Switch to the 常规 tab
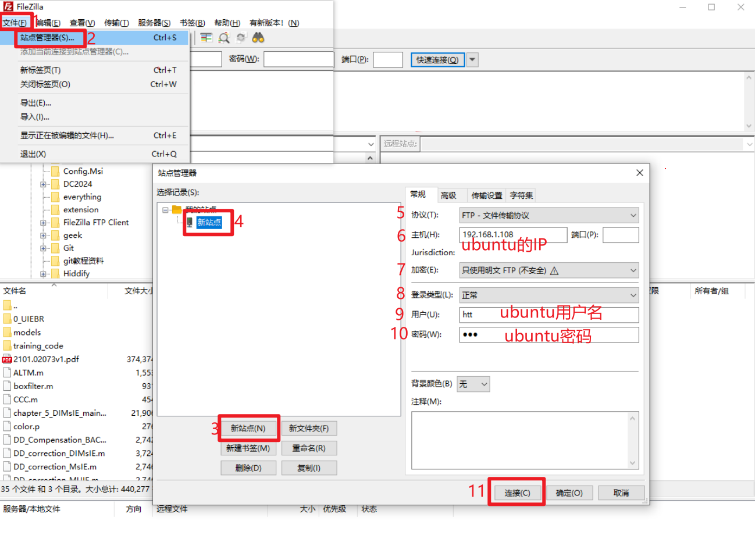This screenshot has width=755, height=560. pos(418,194)
